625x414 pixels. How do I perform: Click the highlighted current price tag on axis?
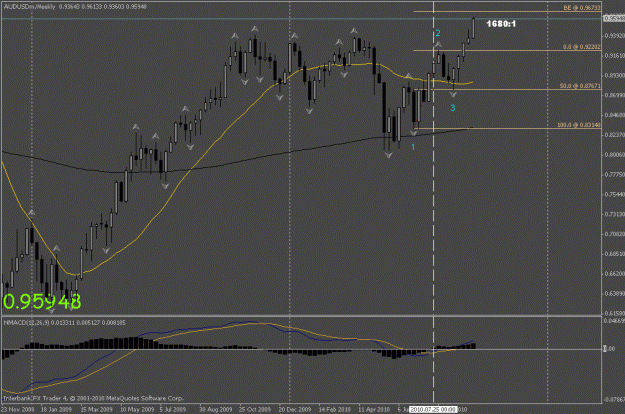tap(614, 18)
